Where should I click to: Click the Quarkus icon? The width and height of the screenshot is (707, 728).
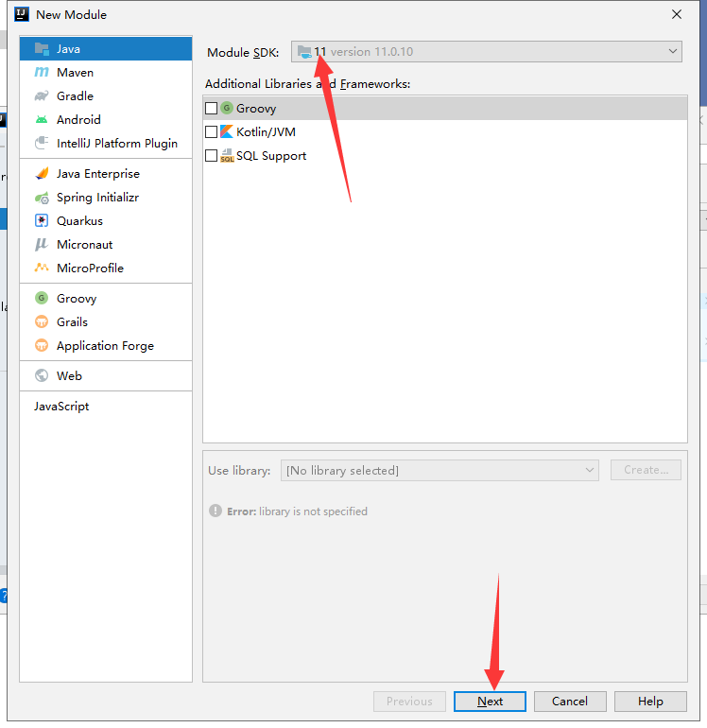click(x=42, y=220)
